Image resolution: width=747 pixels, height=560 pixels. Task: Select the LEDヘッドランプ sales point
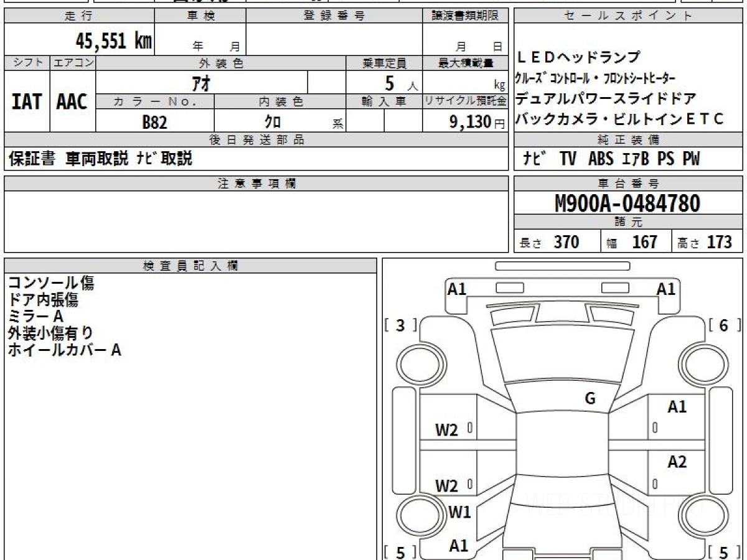(579, 57)
